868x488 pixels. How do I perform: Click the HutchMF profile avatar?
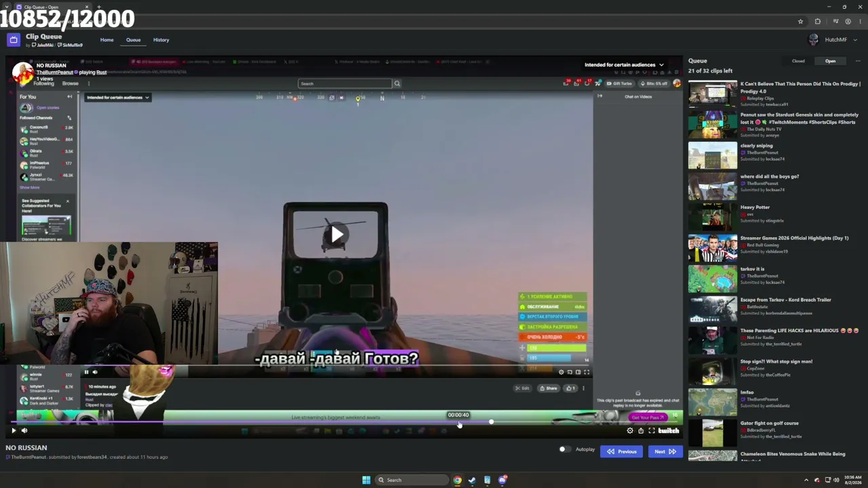coord(814,40)
